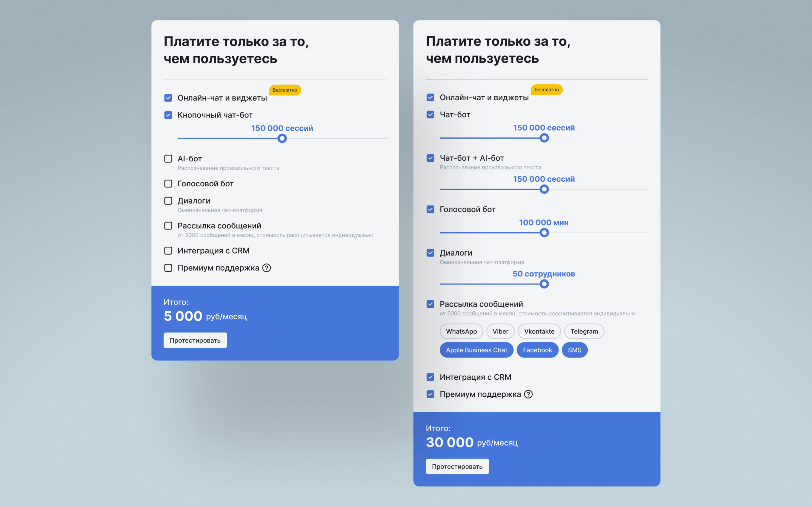Select the WhatsApp channel chip
The height and width of the screenshot is (507, 812).
click(461, 331)
